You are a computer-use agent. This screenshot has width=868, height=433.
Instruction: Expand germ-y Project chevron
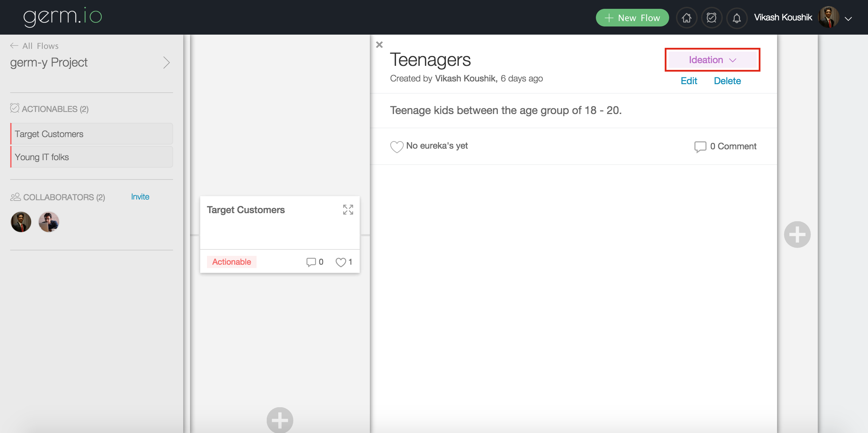pos(166,63)
